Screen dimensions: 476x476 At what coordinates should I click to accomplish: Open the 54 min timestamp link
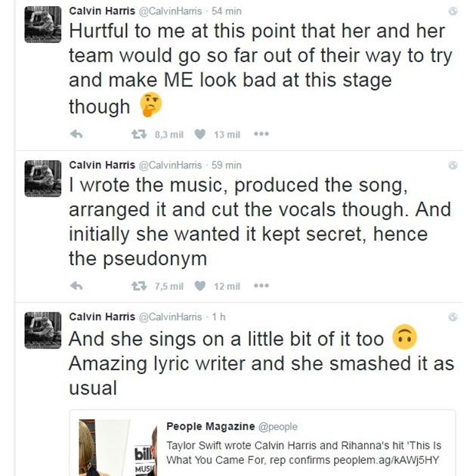coord(226,12)
